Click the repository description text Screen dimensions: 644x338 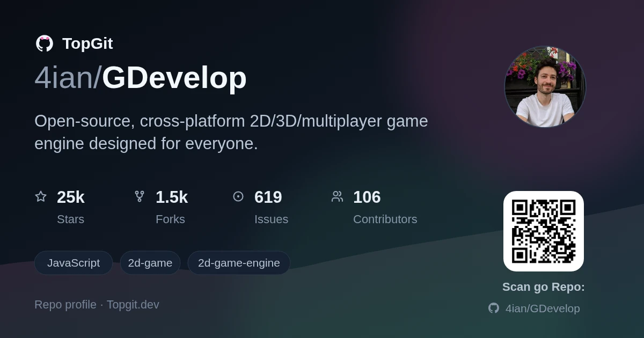[x=231, y=133]
